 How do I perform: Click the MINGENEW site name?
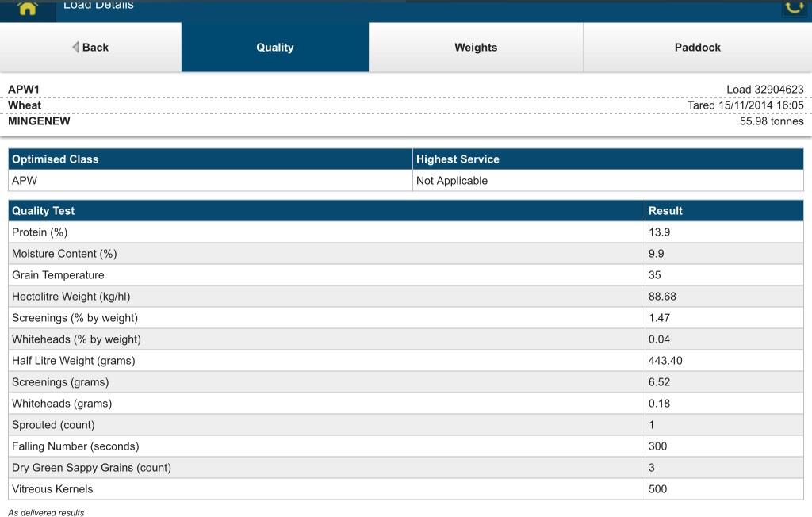pos(39,121)
